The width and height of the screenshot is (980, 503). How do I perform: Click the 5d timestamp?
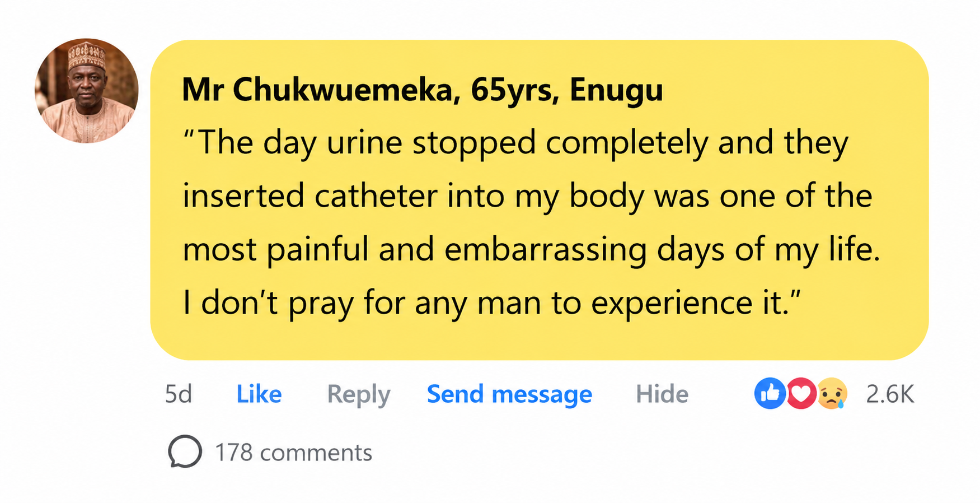point(179,394)
